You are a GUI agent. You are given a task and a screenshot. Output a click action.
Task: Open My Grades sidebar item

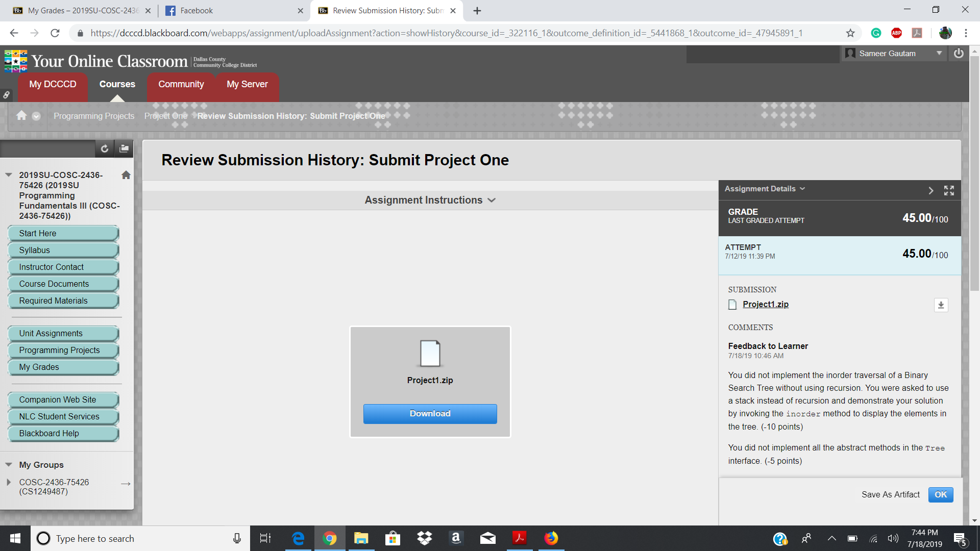pos(63,367)
